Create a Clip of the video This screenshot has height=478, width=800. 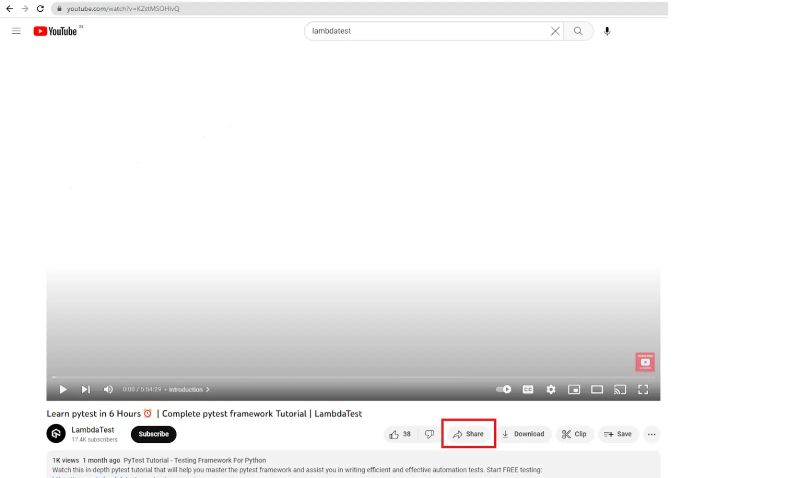574,434
